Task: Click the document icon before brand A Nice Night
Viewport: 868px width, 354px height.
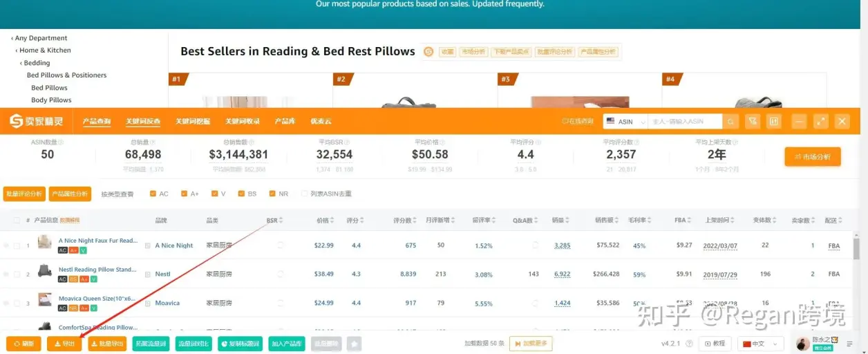Action: (147, 246)
